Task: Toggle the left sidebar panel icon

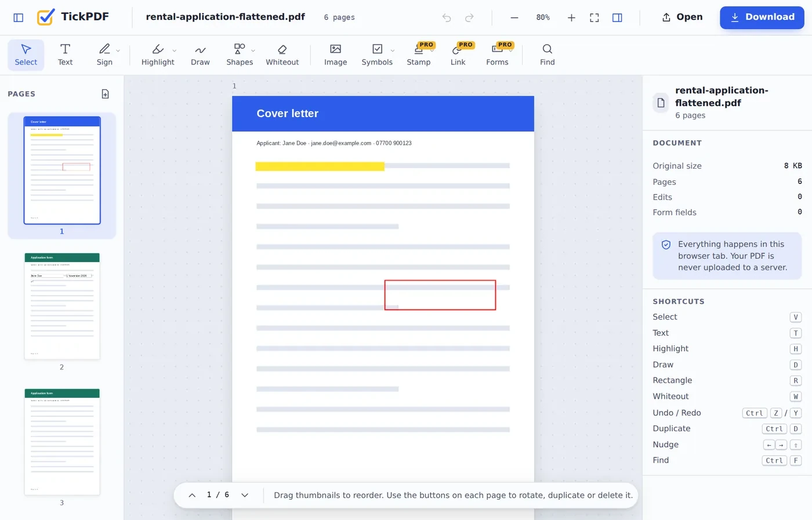Action: pyautogui.click(x=19, y=17)
